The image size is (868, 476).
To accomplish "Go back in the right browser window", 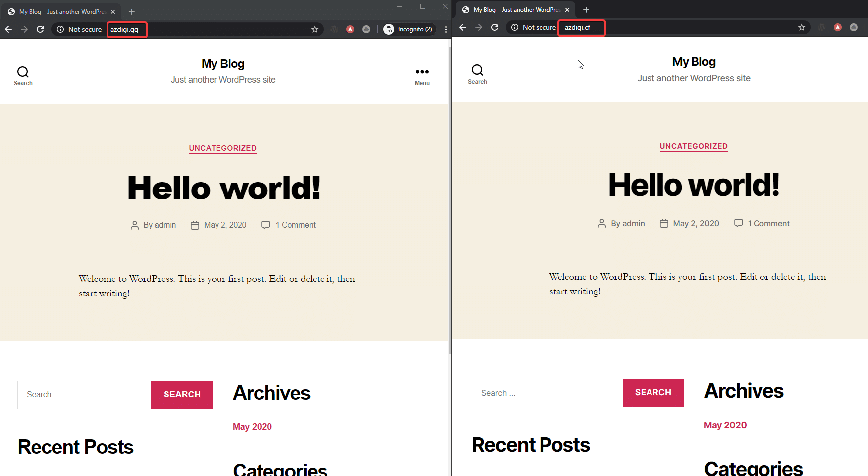I will click(463, 27).
